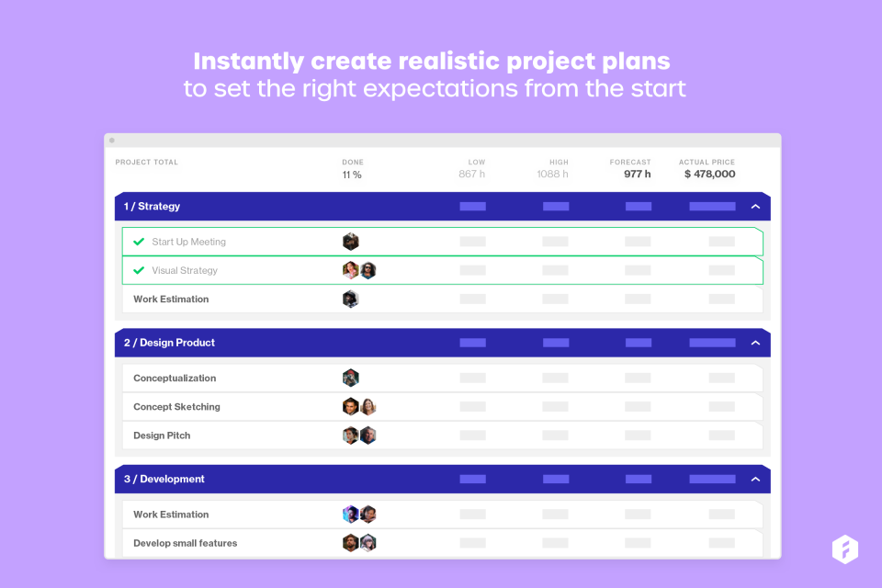Click the Done 11 % progress value

pyautogui.click(x=352, y=175)
